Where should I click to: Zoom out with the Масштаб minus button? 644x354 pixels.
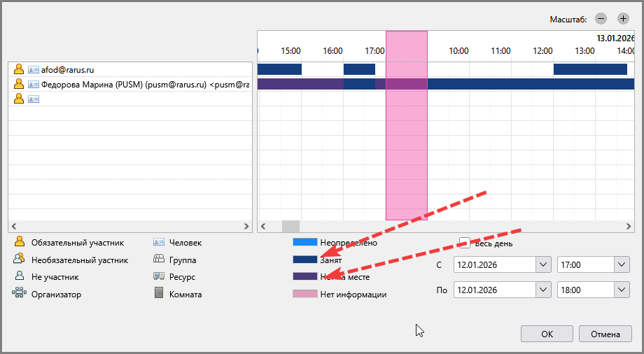coord(601,18)
